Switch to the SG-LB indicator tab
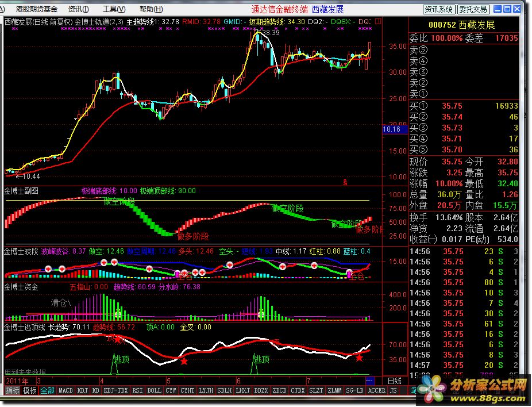Screen dimensions: 532x407 (354, 390)
